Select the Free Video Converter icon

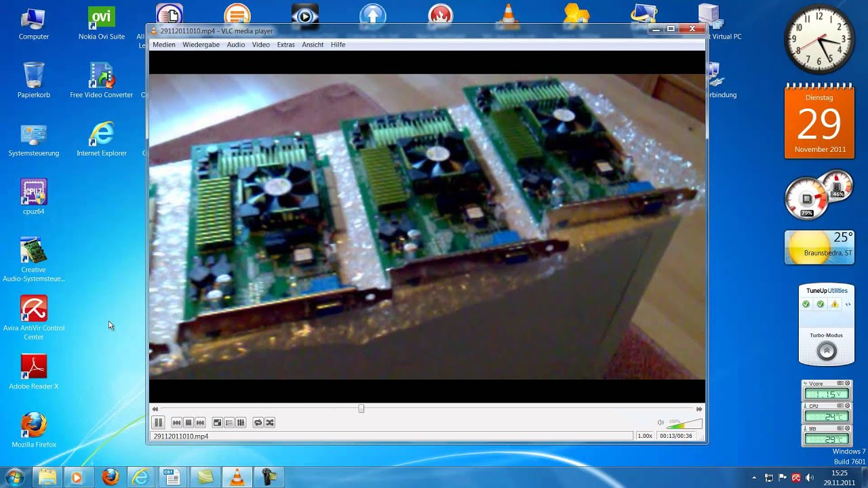(x=102, y=80)
